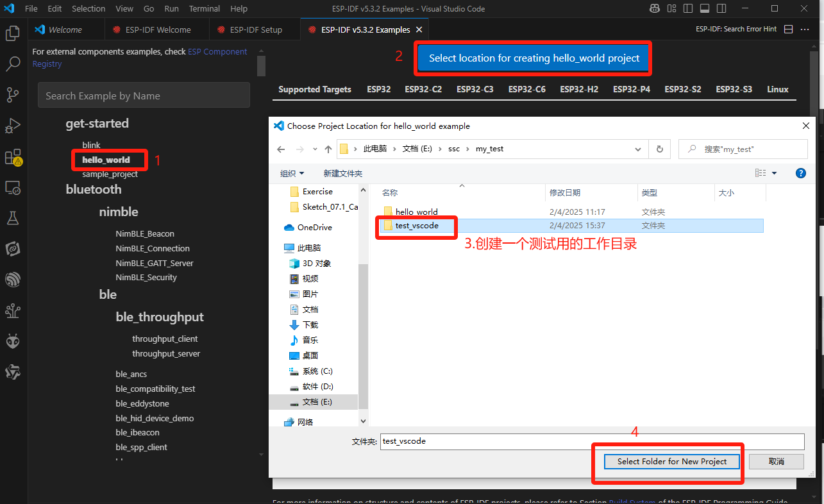Screen dimensions: 824x504
Task: Click the Copilot icon in title bar
Action: 654,8
